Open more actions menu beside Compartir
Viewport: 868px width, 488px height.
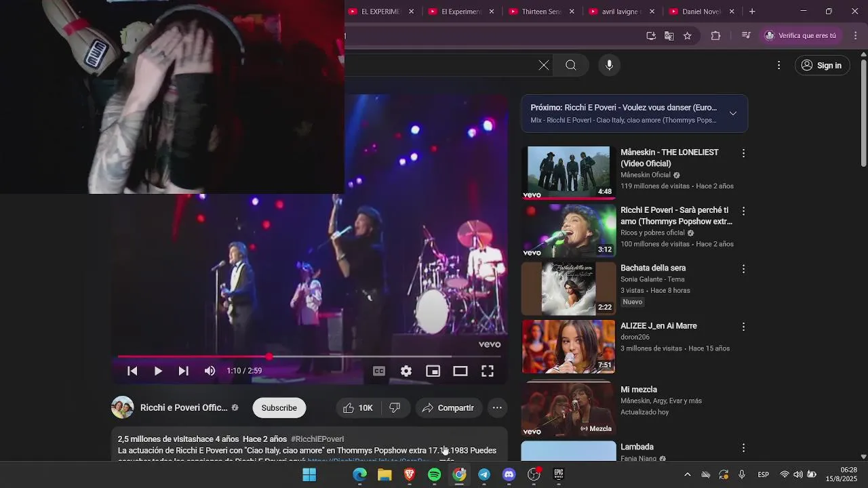pos(497,408)
